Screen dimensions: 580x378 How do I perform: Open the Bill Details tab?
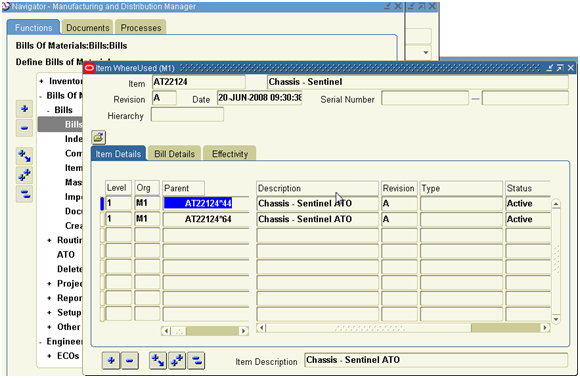coord(175,154)
